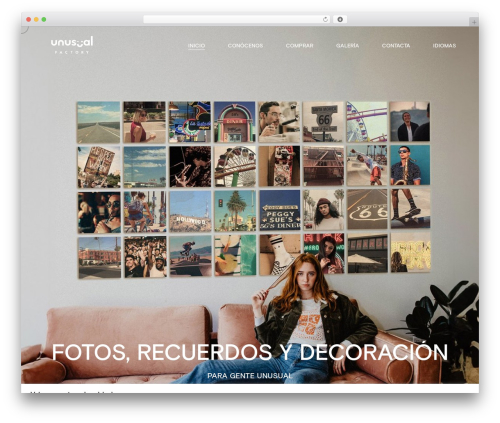Select the Route 66 pavement marking photo
500x423 pixels.
367,209
